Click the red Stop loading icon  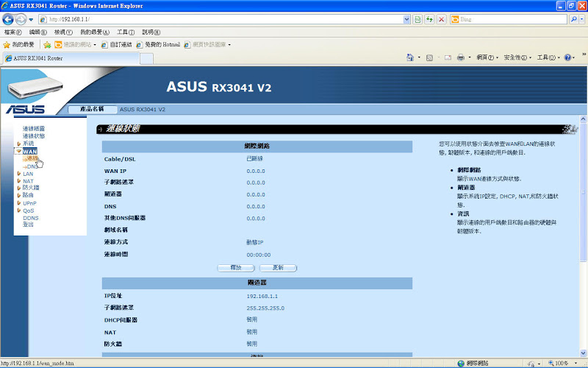tap(442, 18)
